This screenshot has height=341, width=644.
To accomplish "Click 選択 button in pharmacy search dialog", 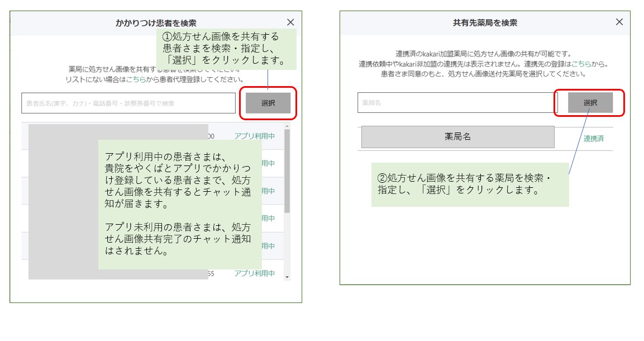I will pos(590,103).
